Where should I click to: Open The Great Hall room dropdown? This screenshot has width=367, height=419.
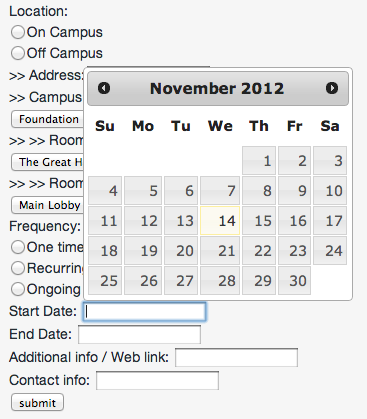[47, 162]
